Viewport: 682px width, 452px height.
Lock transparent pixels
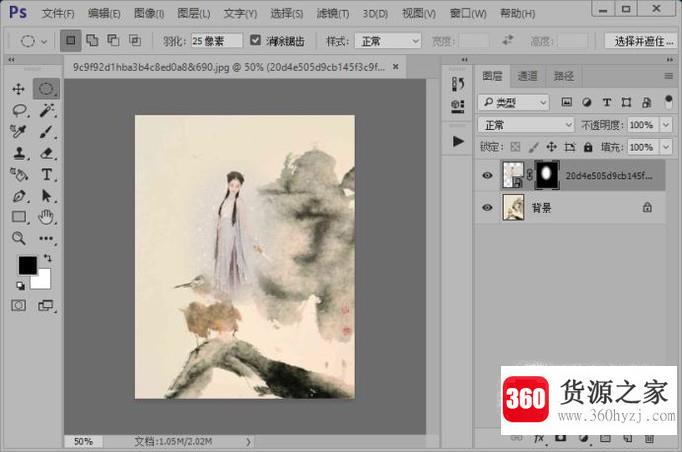pyautogui.click(x=515, y=147)
